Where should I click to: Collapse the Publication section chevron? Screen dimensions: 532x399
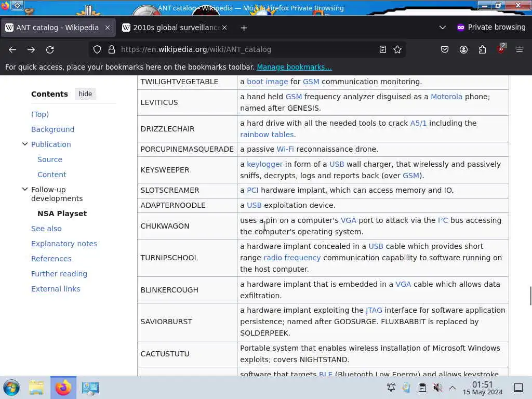pyautogui.click(x=25, y=144)
